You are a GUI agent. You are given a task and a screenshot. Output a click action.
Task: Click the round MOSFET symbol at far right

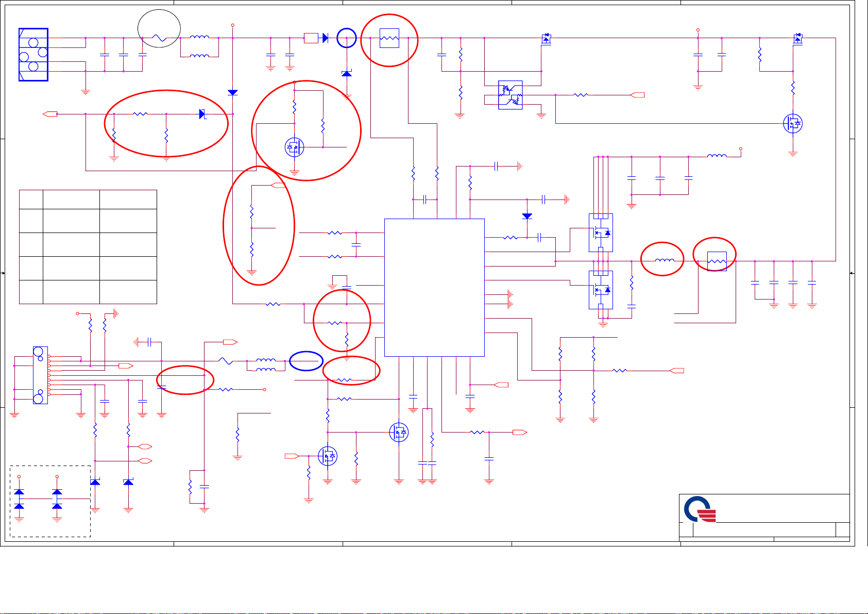(x=793, y=123)
